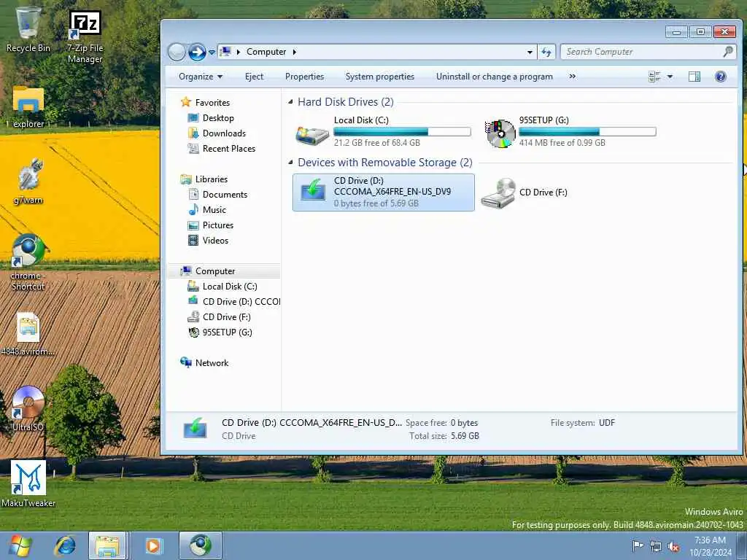Viewport: 747px width, 560px height.
Task: Launch 7-Zip File Manager shortcut
Action: tap(85, 37)
